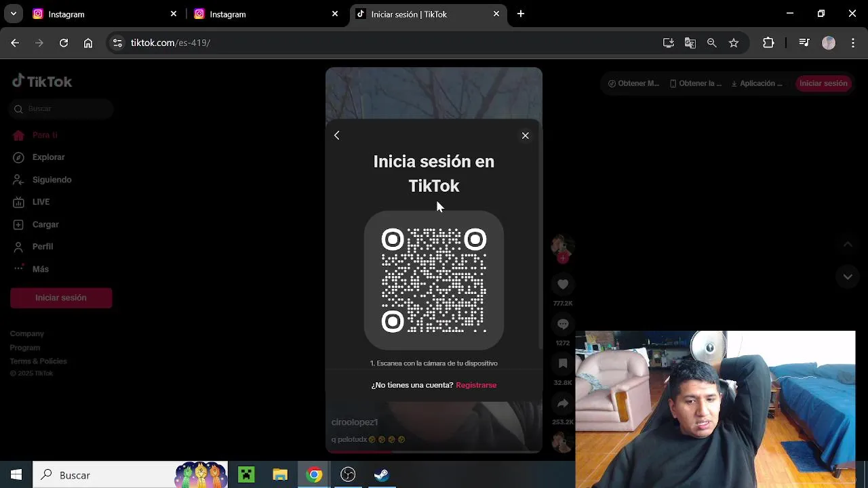
Task: Open the media control icon in Chrome
Action: click(x=804, y=43)
